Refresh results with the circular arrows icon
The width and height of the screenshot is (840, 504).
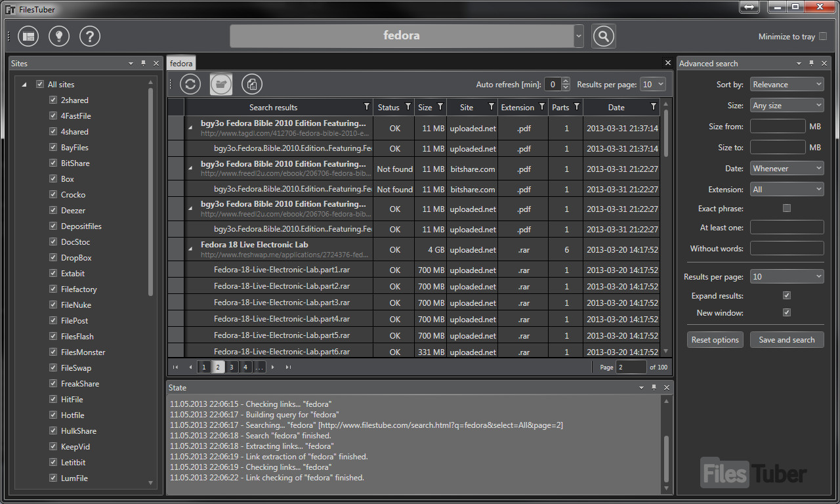coord(190,84)
